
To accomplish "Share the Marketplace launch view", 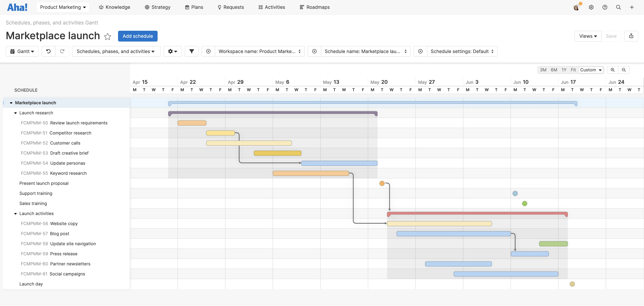I will pos(631,36).
